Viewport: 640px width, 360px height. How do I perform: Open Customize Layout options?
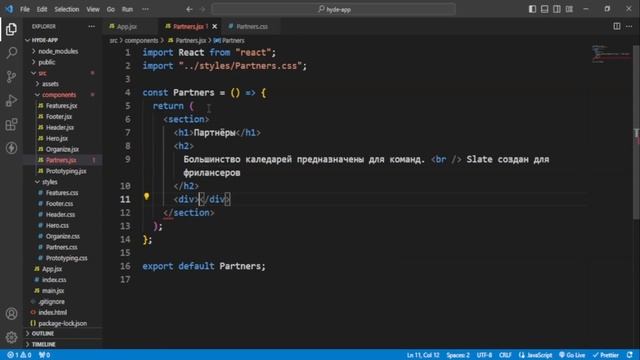[569, 9]
